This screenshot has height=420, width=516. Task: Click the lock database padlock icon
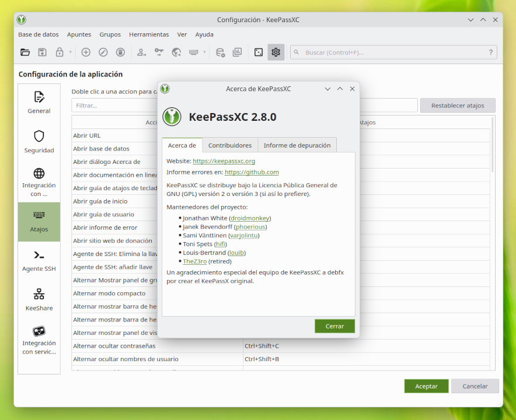[x=60, y=52]
